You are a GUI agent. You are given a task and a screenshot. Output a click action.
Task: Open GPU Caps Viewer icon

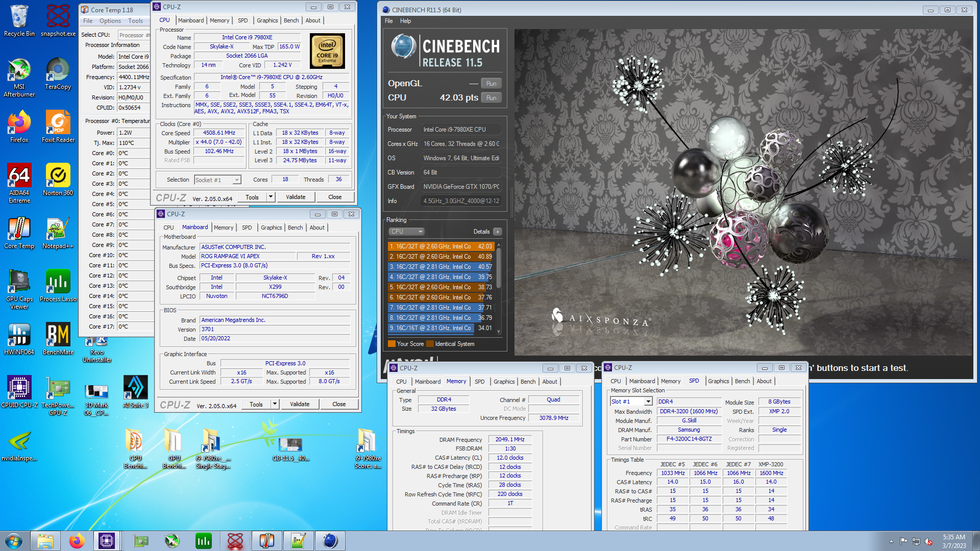(x=19, y=289)
